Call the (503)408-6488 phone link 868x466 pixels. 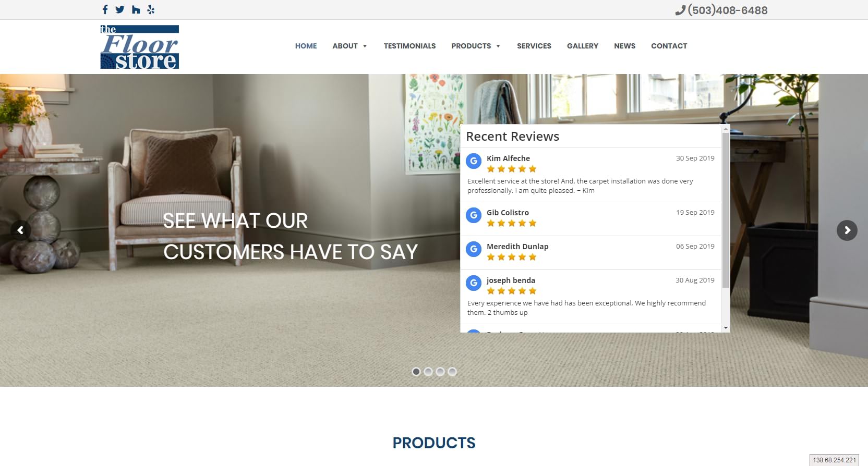pyautogui.click(x=728, y=10)
